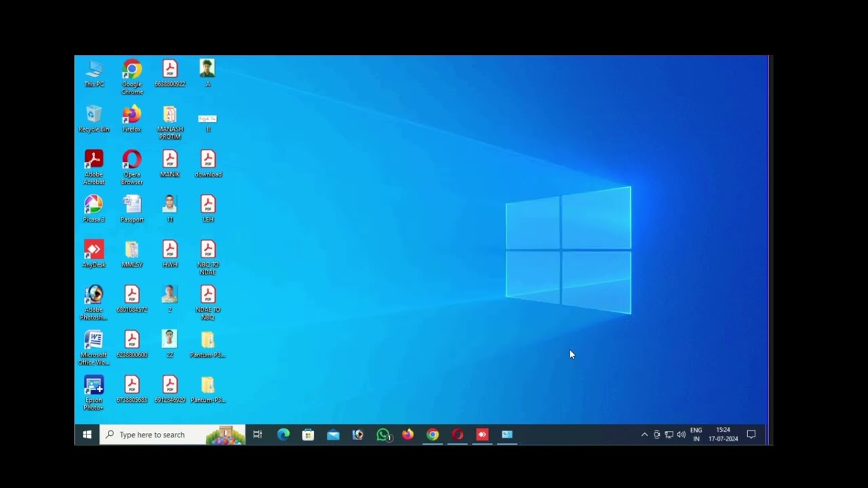The width and height of the screenshot is (868, 488).
Task: Select the photo file named 11
Action: [170, 209]
